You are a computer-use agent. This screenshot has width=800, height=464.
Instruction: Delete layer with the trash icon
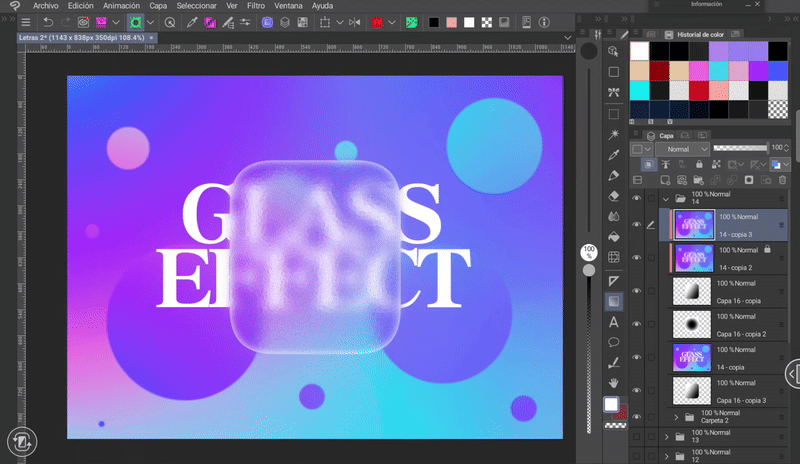[782, 180]
